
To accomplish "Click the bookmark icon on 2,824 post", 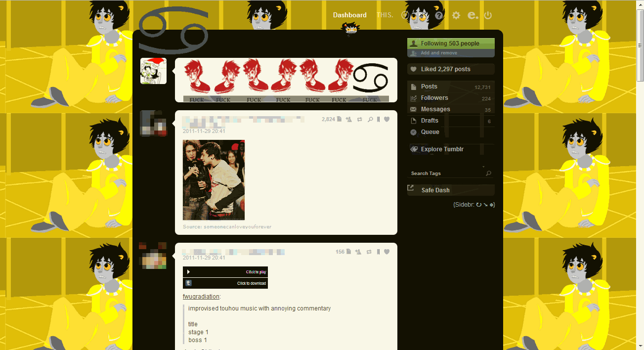I will [379, 119].
